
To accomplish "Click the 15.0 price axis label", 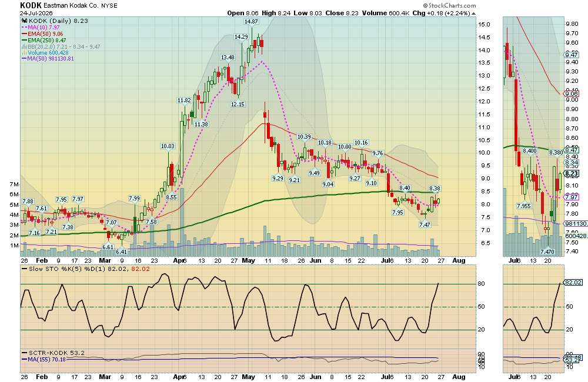I will click(484, 24).
